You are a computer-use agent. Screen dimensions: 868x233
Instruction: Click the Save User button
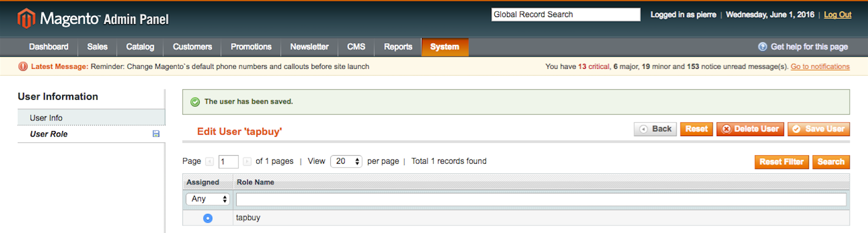coord(818,129)
